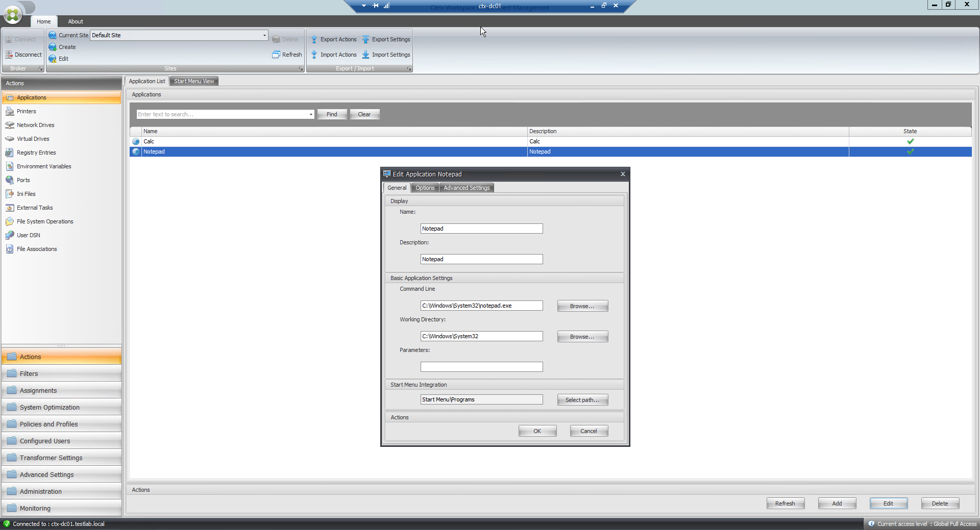
Task: Click the Network Drives icon
Action: 10,125
